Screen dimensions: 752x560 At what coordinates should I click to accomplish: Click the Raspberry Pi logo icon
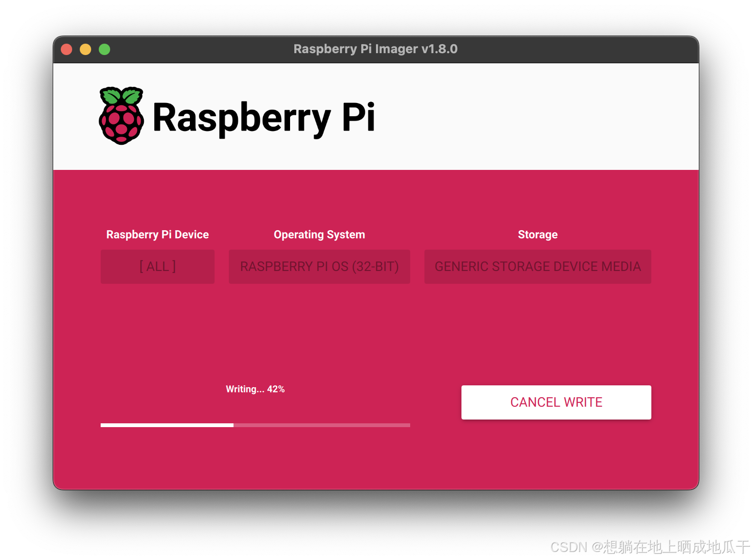pos(122,116)
